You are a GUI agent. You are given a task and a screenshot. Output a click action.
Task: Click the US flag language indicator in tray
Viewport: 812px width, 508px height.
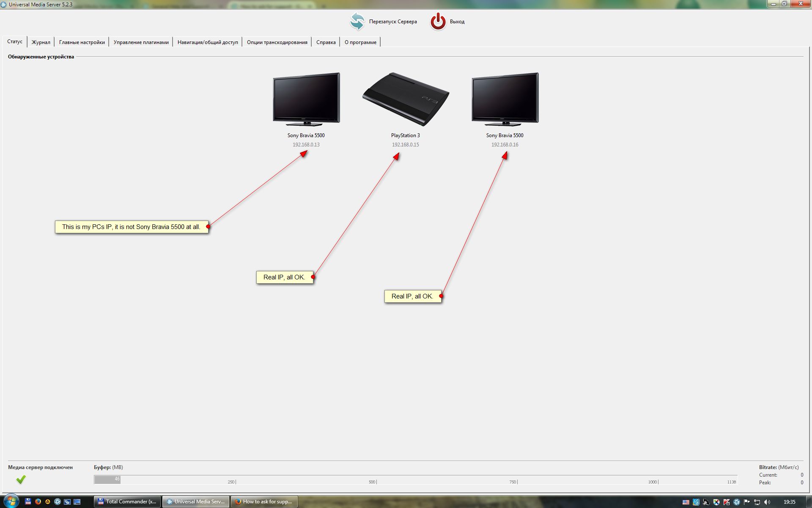pos(686,502)
